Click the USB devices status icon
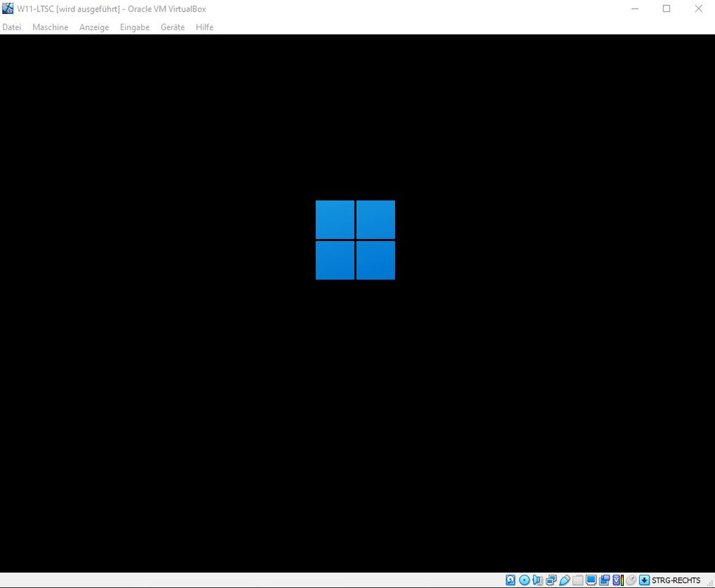The image size is (715, 588). point(564,580)
